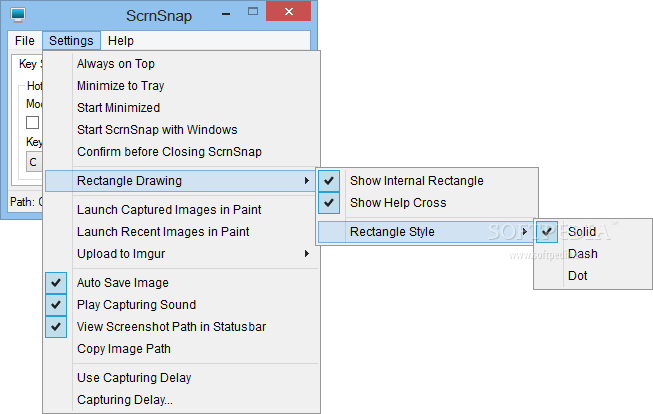
Task: Open the Capturing Delay dialog
Action: (124, 400)
